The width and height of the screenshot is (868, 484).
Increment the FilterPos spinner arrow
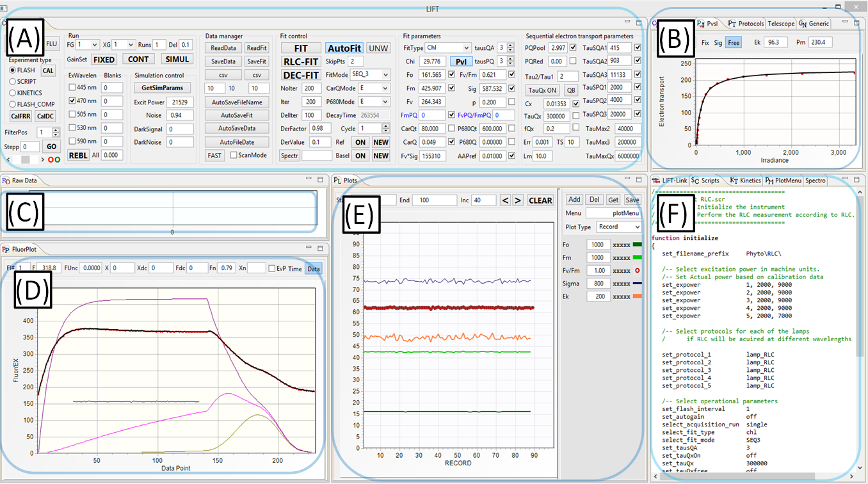[x=56, y=129]
